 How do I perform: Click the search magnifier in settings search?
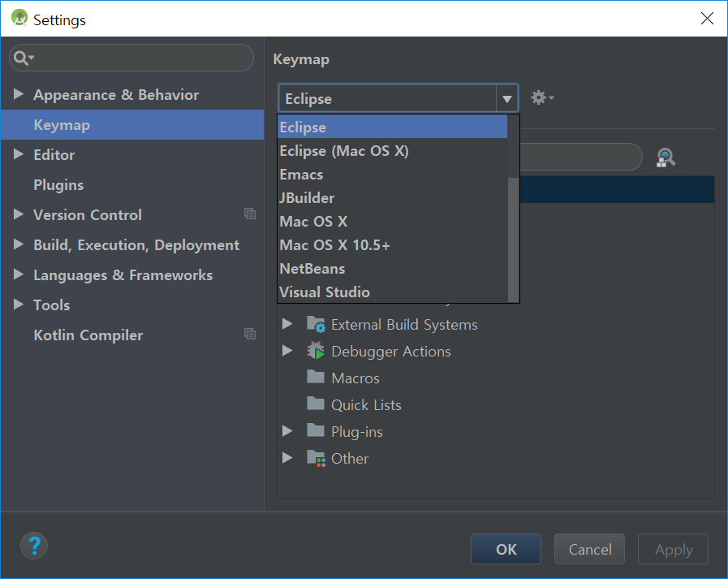[x=23, y=58]
